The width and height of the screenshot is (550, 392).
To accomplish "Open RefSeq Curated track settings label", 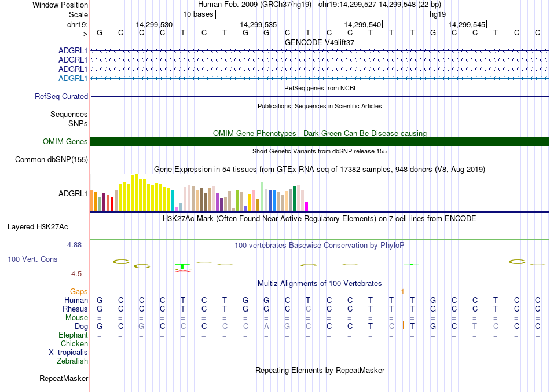I will click(x=61, y=97).
